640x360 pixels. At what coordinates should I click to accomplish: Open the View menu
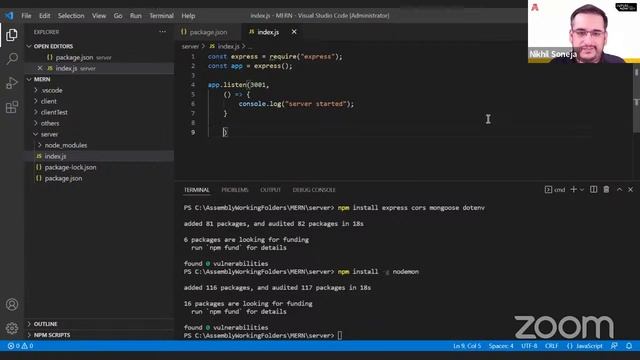[x=99, y=16]
